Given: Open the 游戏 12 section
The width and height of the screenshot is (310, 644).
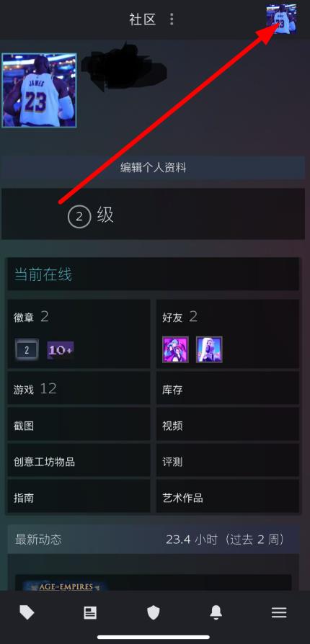Looking at the screenshot, I should pyautogui.click(x=79, y=388).
